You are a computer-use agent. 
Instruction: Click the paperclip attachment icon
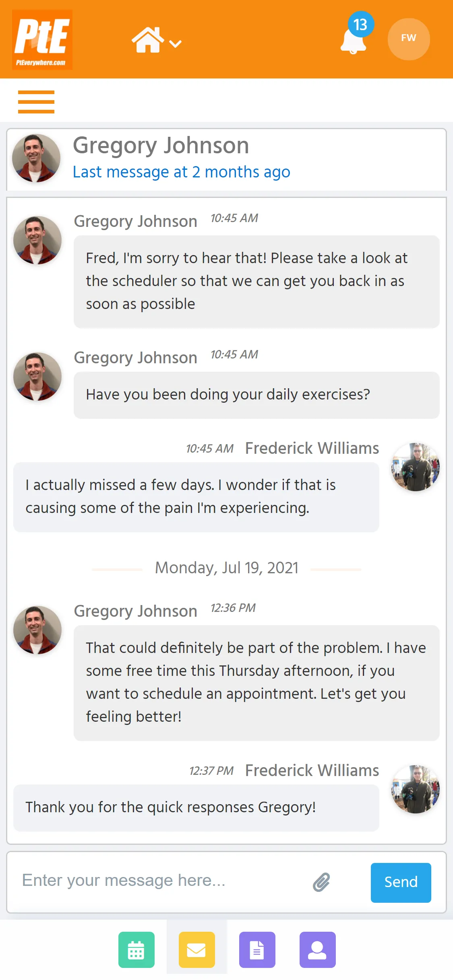pyautogui.click(x=321, y=882)
